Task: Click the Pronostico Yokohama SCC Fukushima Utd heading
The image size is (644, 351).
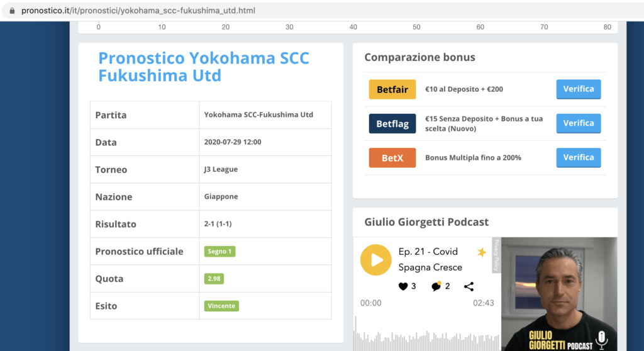Action: tap(204, 67)
